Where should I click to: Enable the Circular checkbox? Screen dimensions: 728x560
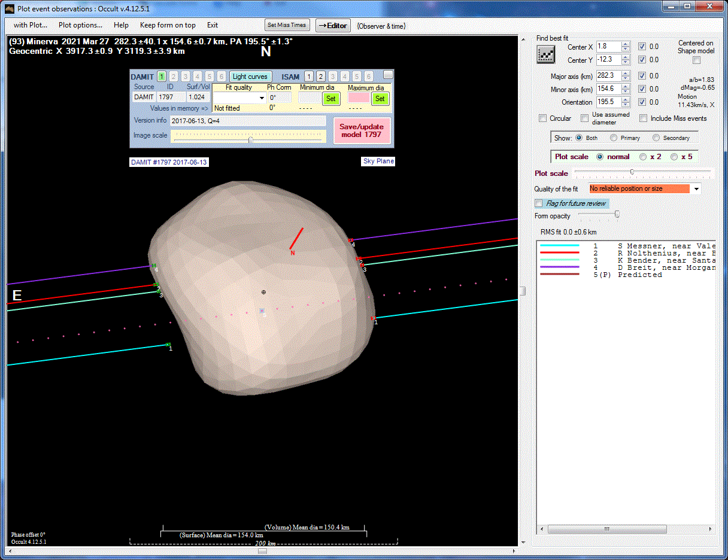(542, 118)
